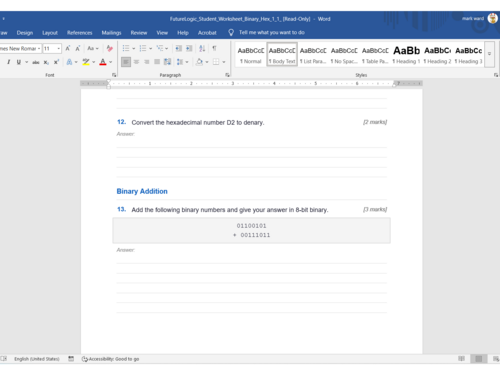Open the spelling proofing status icon
Screen dimensions: 500x375
pyautogui.click(x=4, y=359)
